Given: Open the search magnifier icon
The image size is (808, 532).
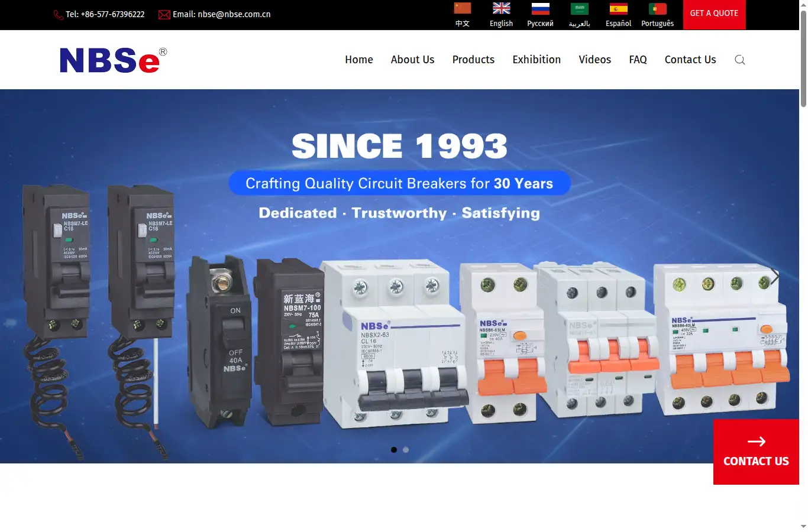Looking at the screenshot, I should [739, 60].
